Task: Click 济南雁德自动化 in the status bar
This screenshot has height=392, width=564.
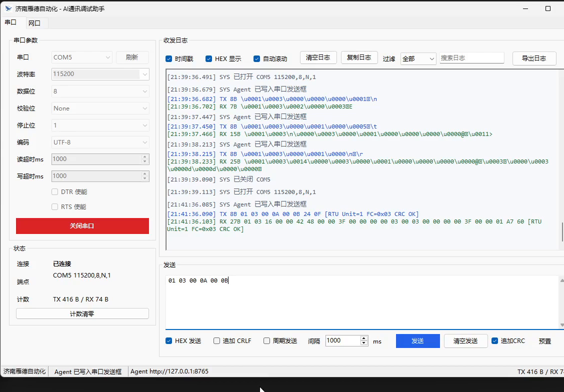Action: [24, 371]
